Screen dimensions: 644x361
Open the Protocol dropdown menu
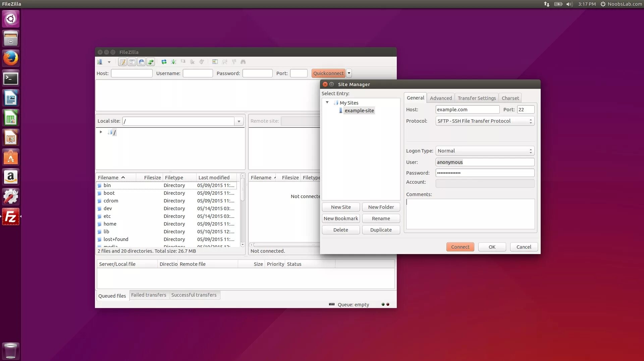531,121
